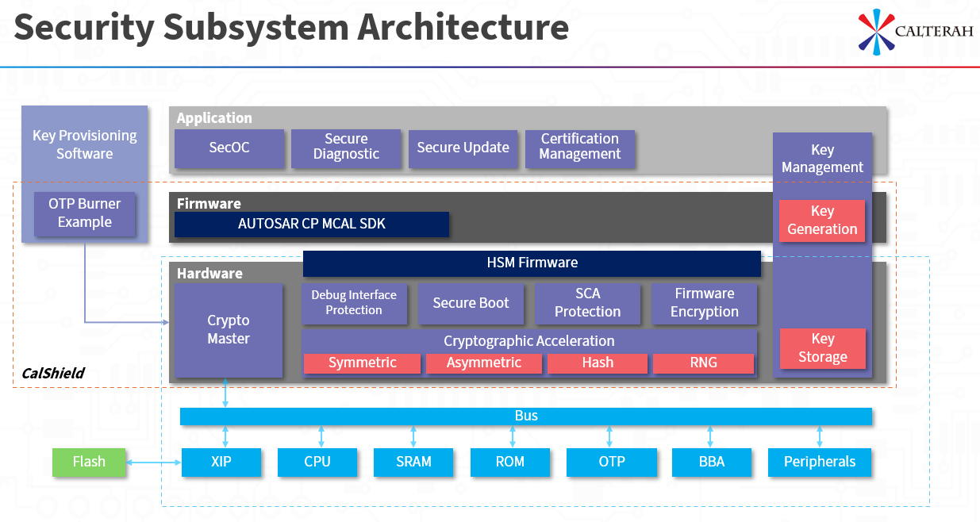Select the SecOC application block
980x522 pixels.
(x=229, y=148)
